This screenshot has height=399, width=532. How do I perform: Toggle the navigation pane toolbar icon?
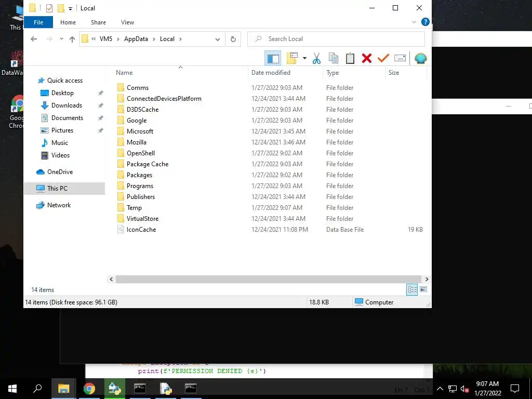point(273,58)
